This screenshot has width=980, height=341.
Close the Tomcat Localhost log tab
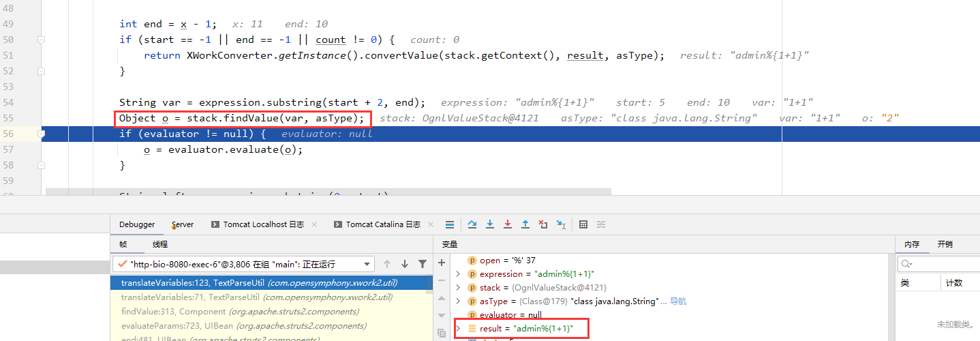pyautogui.click(x=314, y=224)
